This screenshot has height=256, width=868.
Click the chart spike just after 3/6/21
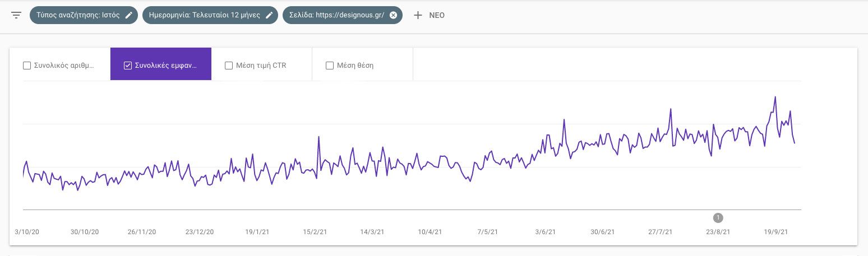(564, 119)
